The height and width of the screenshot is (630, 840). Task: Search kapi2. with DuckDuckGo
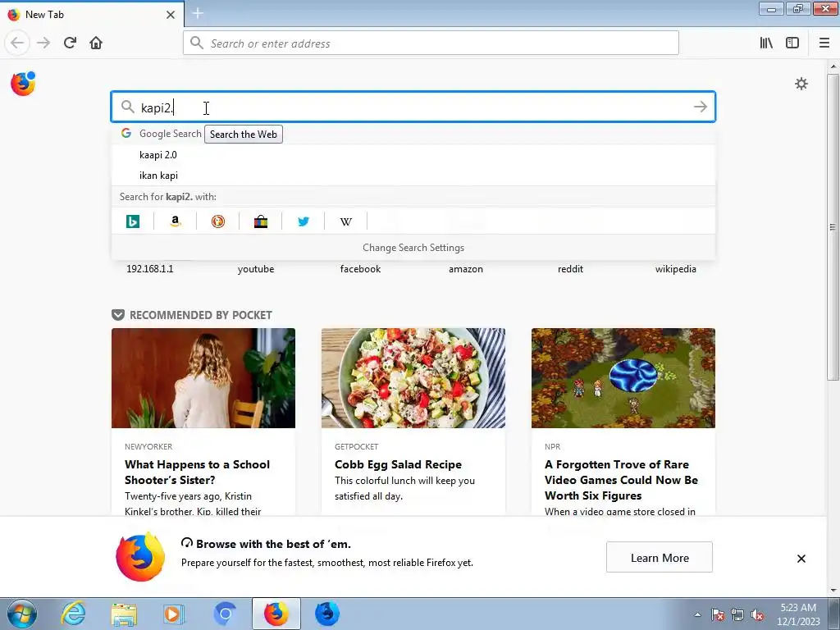click(x=218, y=221)
